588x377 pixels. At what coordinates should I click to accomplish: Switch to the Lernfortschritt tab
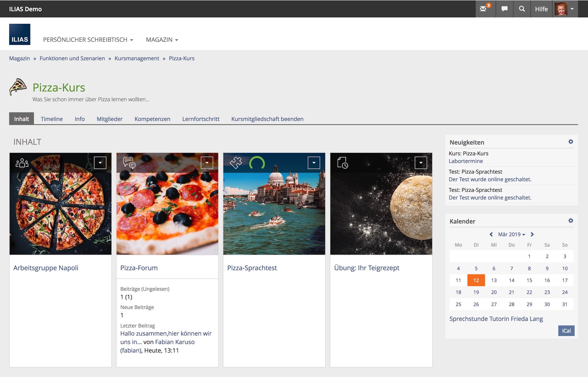coord(201,119)
